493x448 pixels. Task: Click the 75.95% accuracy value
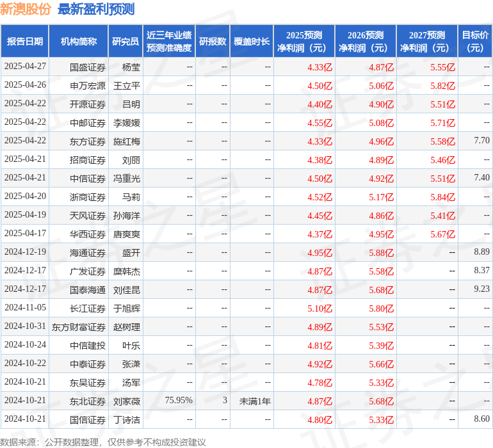click(179, 401)
